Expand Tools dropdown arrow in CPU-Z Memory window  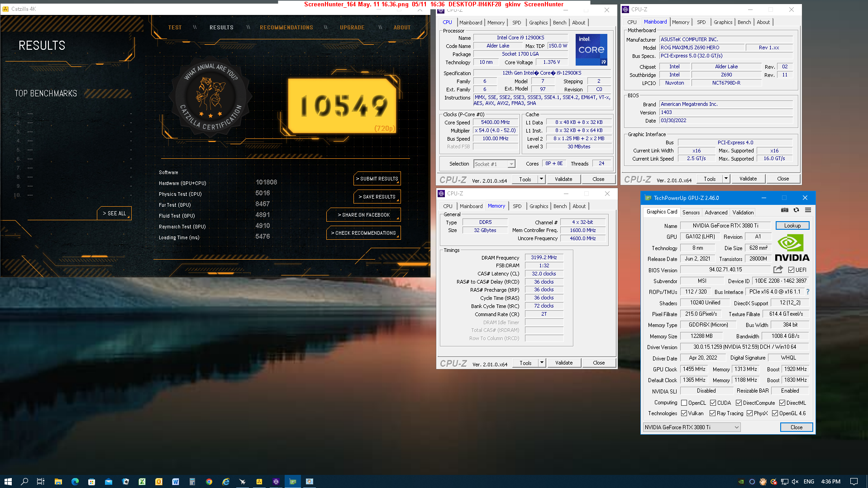pos(542,363)
